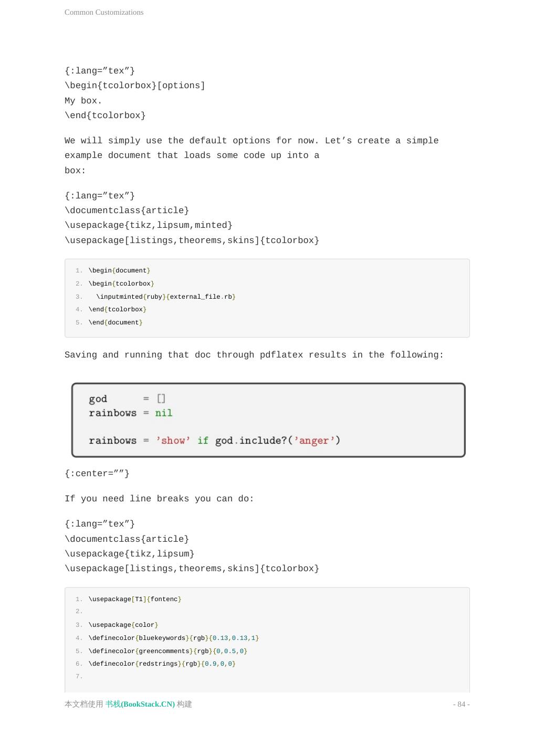Click the rendered Ruby code box image

(268, 420)
